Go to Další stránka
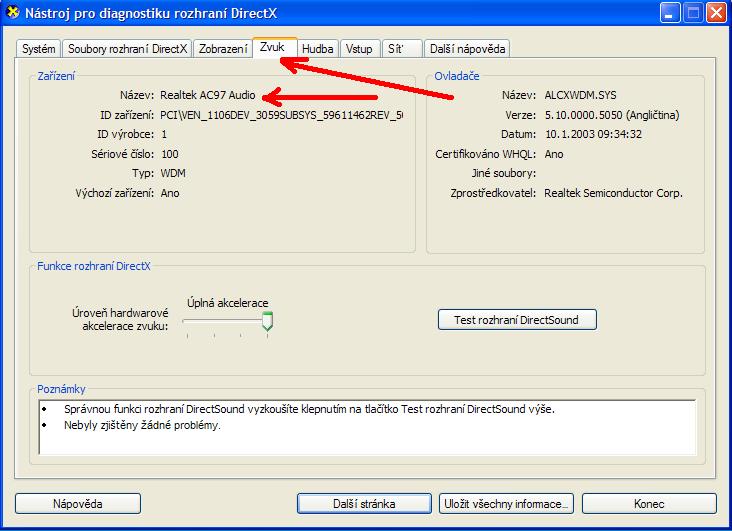 pos(365,503)
